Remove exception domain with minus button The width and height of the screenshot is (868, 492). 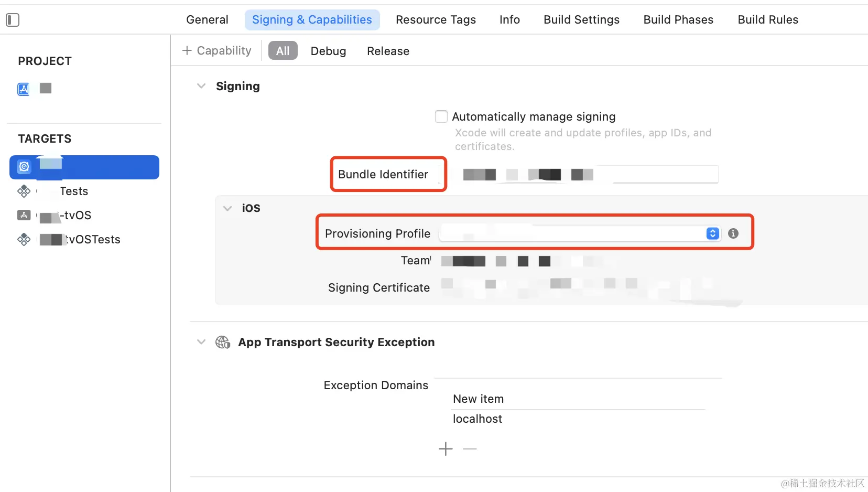(470, 449)
